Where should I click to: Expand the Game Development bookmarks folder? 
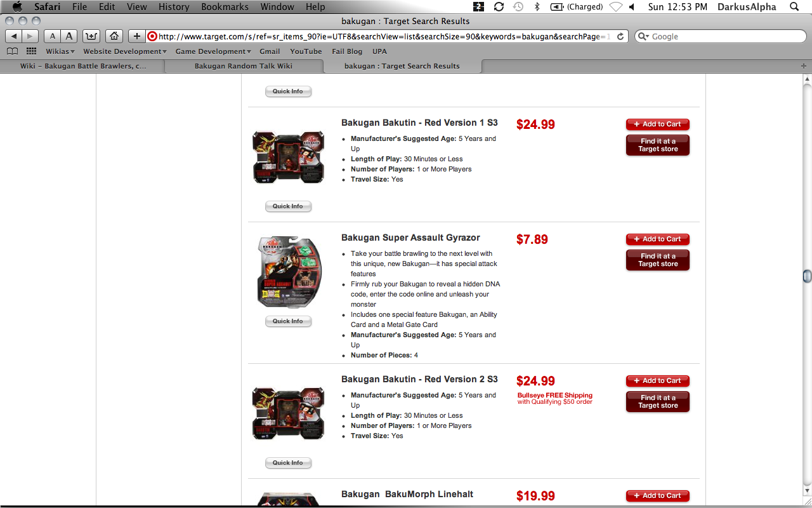tap(213, 51)
